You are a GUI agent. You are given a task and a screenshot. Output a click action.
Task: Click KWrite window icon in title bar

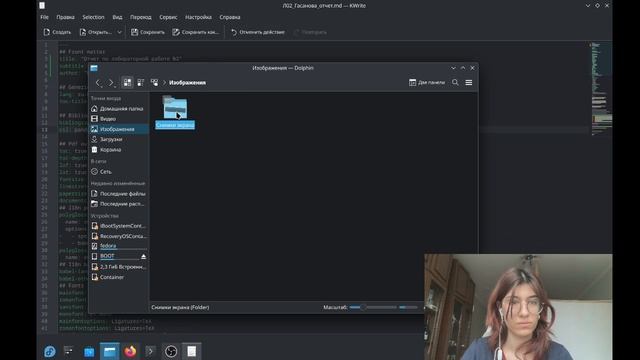pyautogui.click(x=42, y=5)
